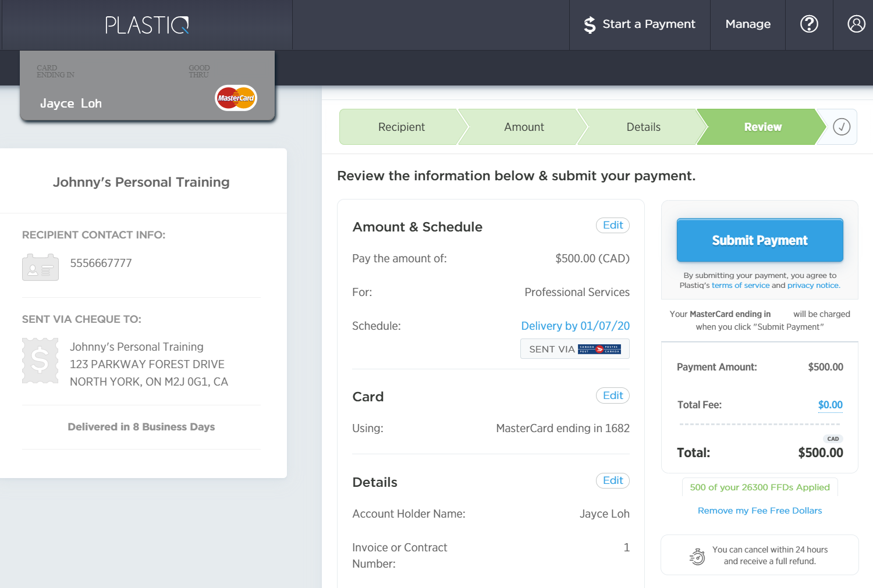
Task: Open Start a Payment menu
Action: click(640, 24)
